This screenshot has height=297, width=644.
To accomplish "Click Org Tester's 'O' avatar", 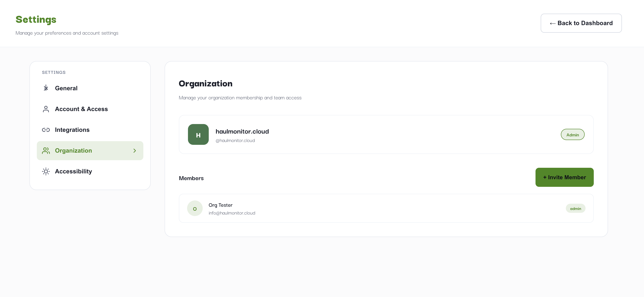I will pyautogui.click(x=195, y=208).
